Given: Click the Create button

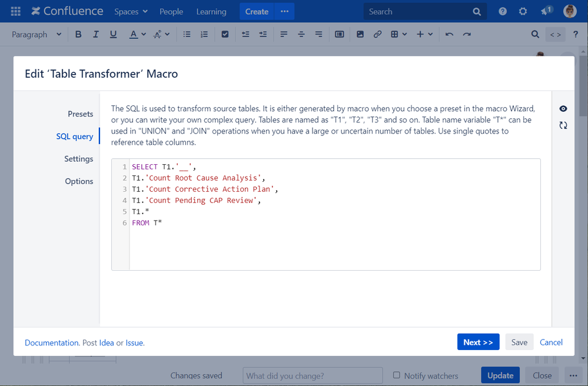Looking at the screenshot, I should (257, 12).
